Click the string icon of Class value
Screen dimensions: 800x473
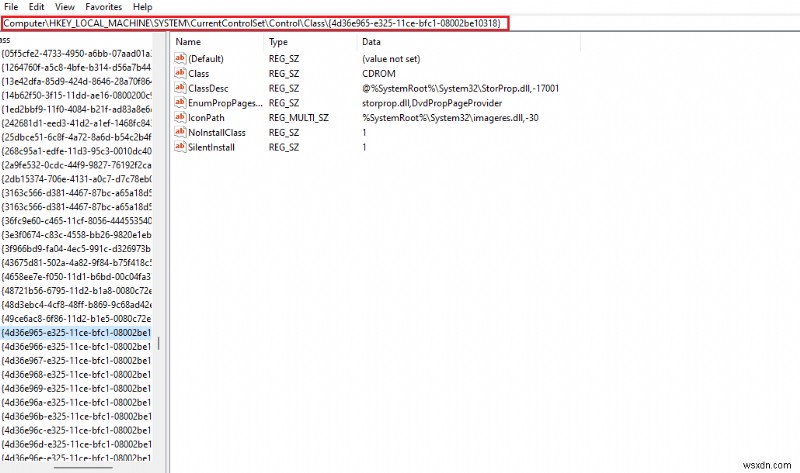pyautogui.click(x=180, y=73)
